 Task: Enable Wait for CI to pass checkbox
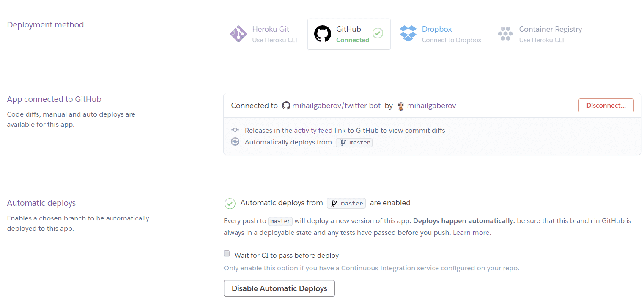[x=227, y=254]
